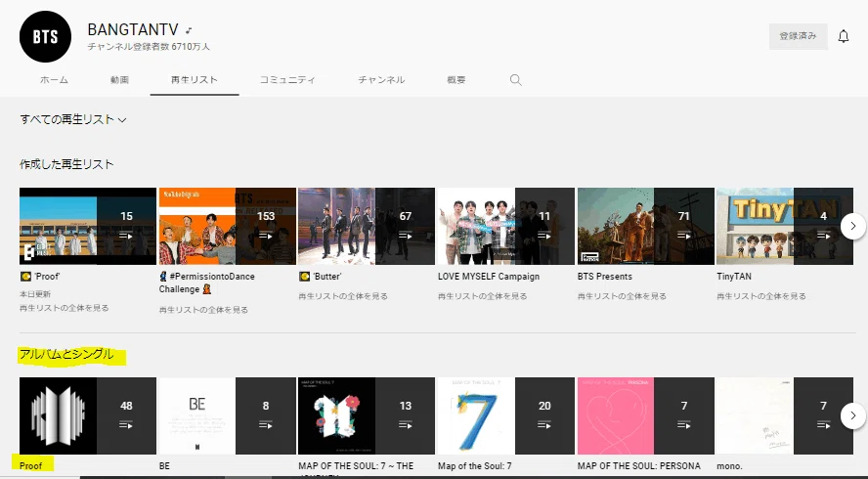Open BTS Presents playlist title
Image resolution: width=868 pixels, height=479 pixels.
(605, 277)
